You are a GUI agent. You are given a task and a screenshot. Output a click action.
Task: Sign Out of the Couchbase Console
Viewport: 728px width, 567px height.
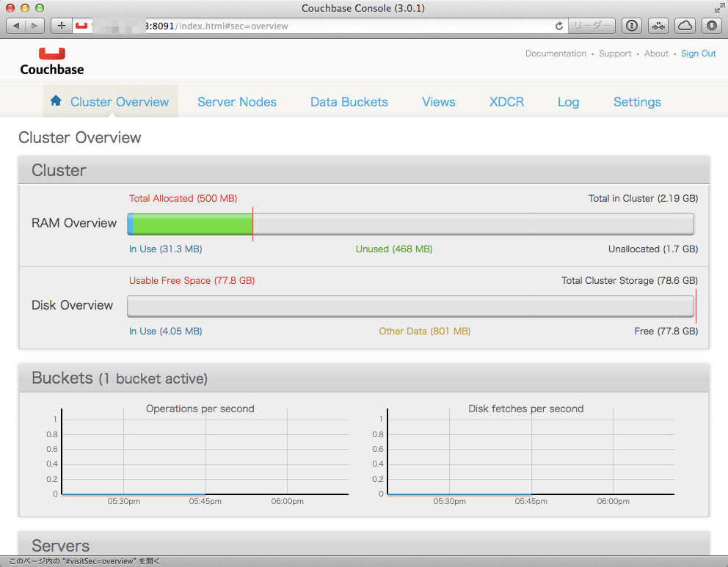click(698, 53)
